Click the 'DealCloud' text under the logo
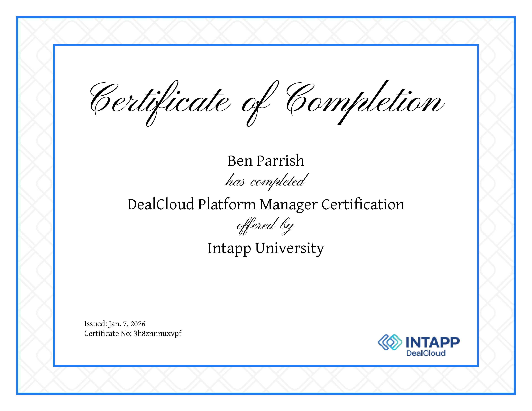 click(x=426, y=353)
